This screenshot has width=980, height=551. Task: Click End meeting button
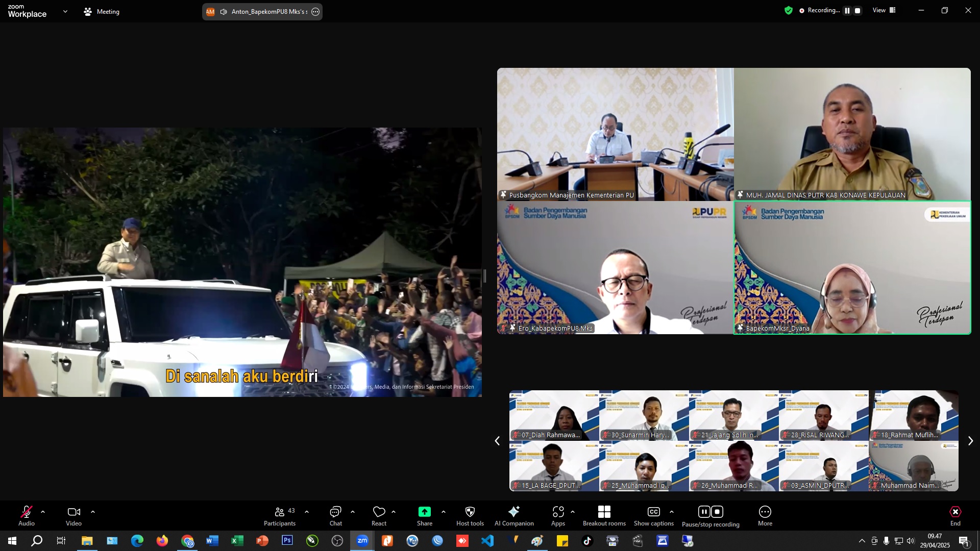pos(955,515)
